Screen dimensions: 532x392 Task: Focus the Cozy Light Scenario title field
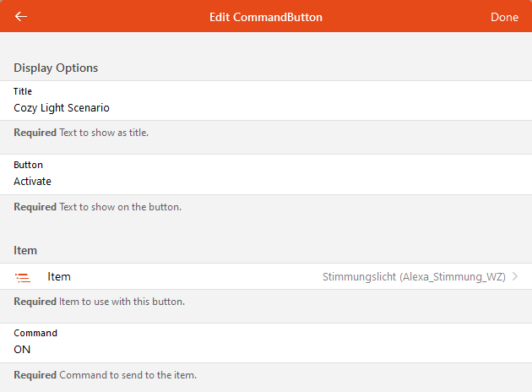[62, 108]
